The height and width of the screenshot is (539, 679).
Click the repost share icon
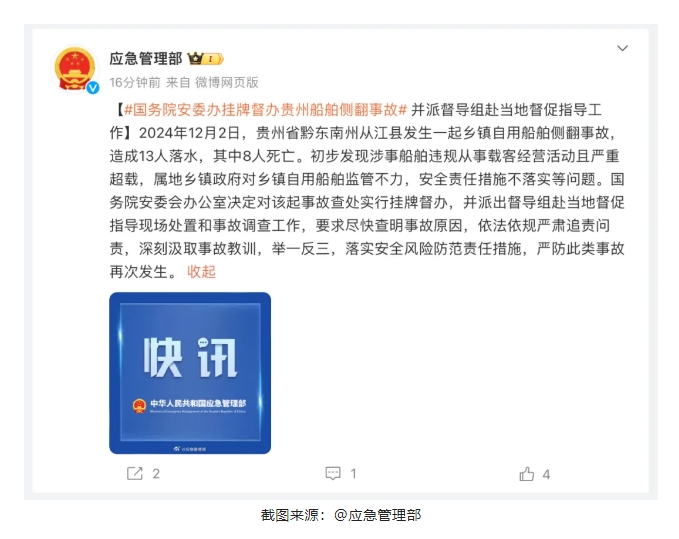(134, 473)
